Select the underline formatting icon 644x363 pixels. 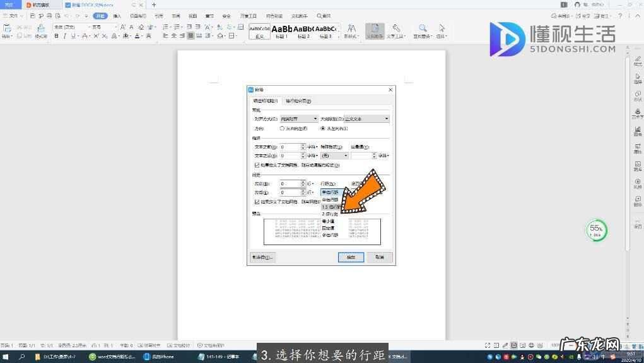point(73,37)
